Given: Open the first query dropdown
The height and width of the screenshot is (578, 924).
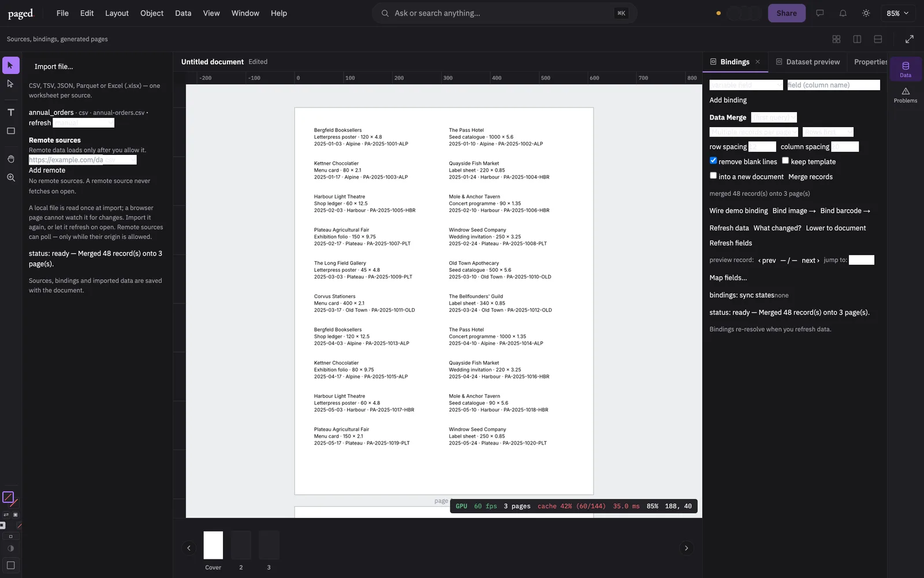Looking at the screenshot, I should coord(774,117).
